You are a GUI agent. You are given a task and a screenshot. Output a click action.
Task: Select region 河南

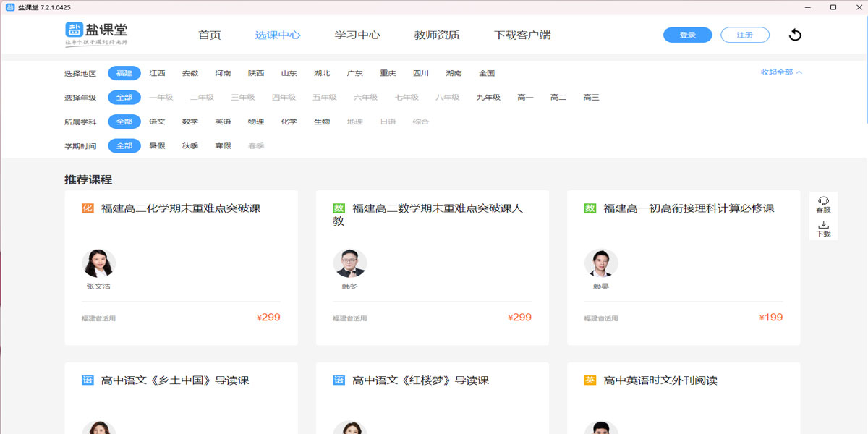pos(224,73)
